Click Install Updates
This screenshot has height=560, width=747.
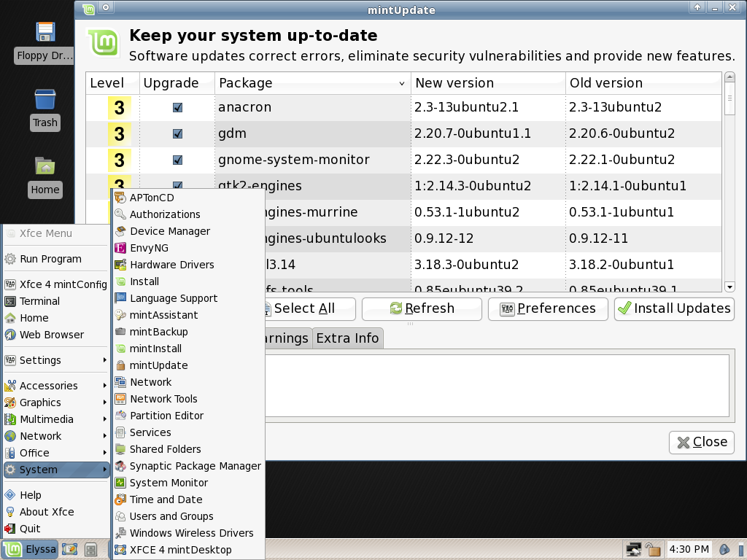674,308
